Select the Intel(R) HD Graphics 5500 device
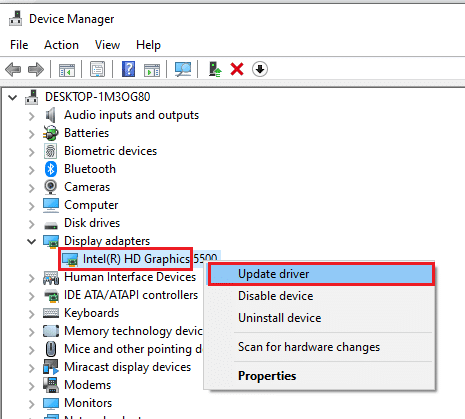 tap(140, 259)
